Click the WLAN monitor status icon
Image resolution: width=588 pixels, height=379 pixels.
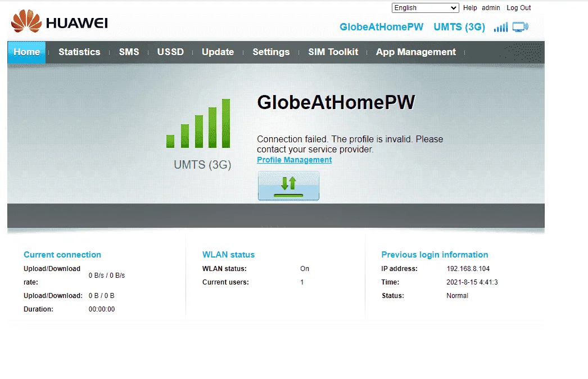point(521,27)
